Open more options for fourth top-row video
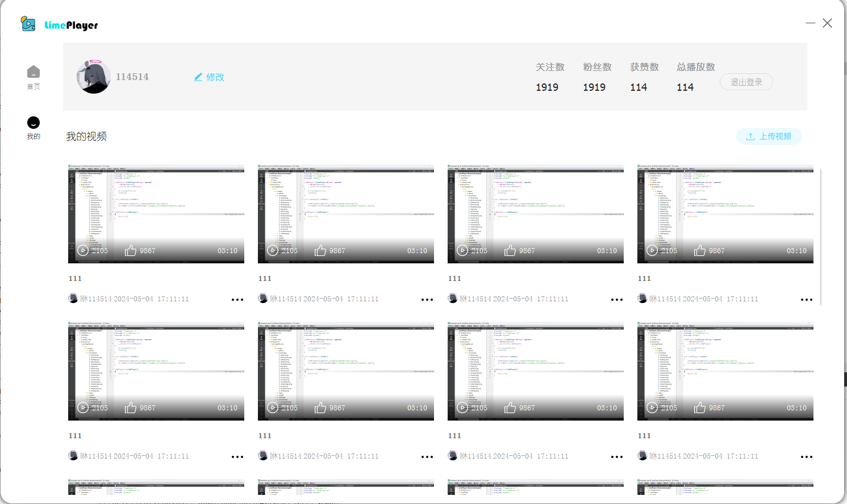 coord(807,300)
